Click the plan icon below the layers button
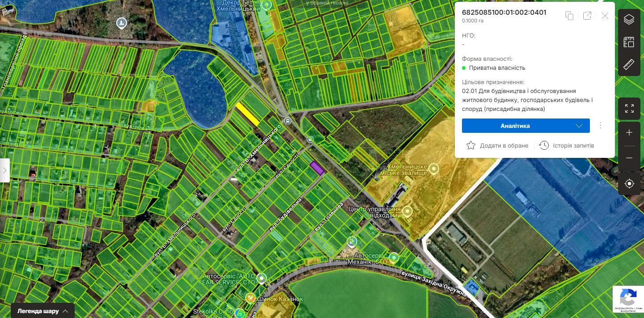Screen dimensions: 644x318 point(629,42)
